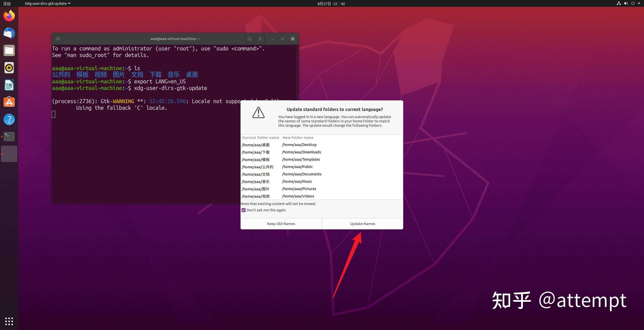Launch LibreOffice Writer from the dock
The width and height of the screenshot is (644, 330).
(9, 85)
